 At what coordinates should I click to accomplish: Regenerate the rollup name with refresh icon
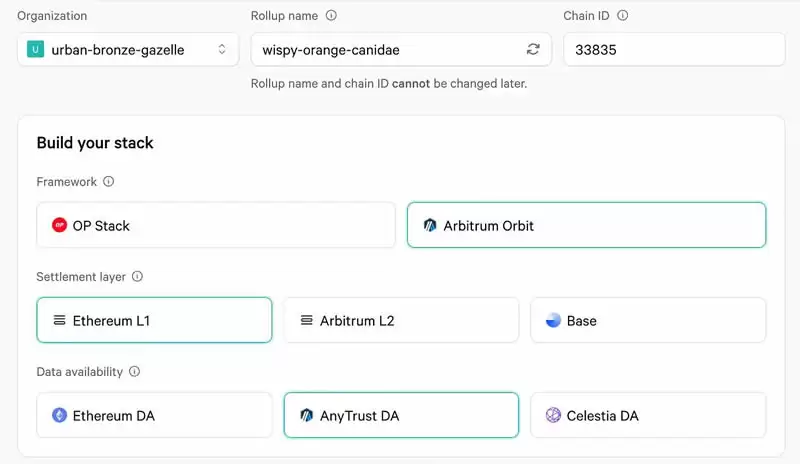(x=533, y=49)
